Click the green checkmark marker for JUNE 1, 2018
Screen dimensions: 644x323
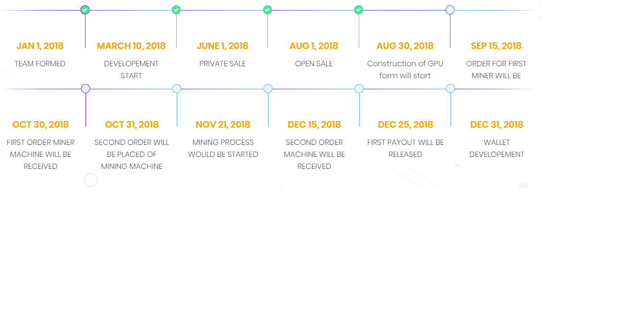267,10
